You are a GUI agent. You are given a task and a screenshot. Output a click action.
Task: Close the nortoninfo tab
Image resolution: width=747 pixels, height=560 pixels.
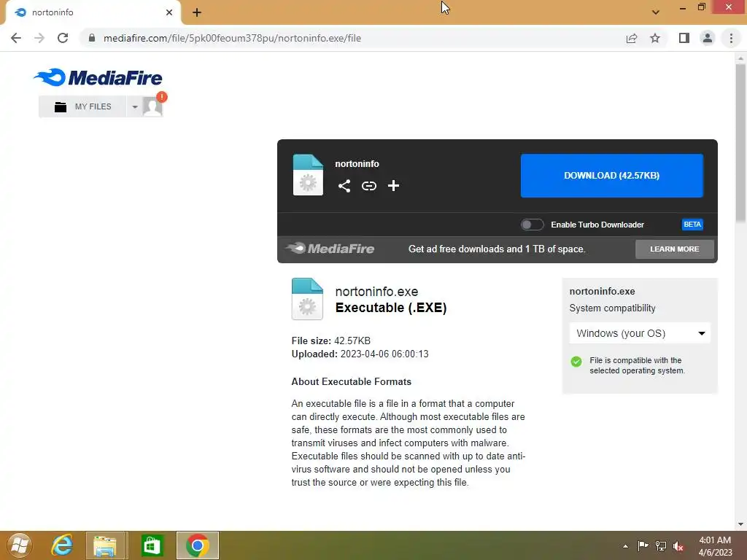point(169,12)
